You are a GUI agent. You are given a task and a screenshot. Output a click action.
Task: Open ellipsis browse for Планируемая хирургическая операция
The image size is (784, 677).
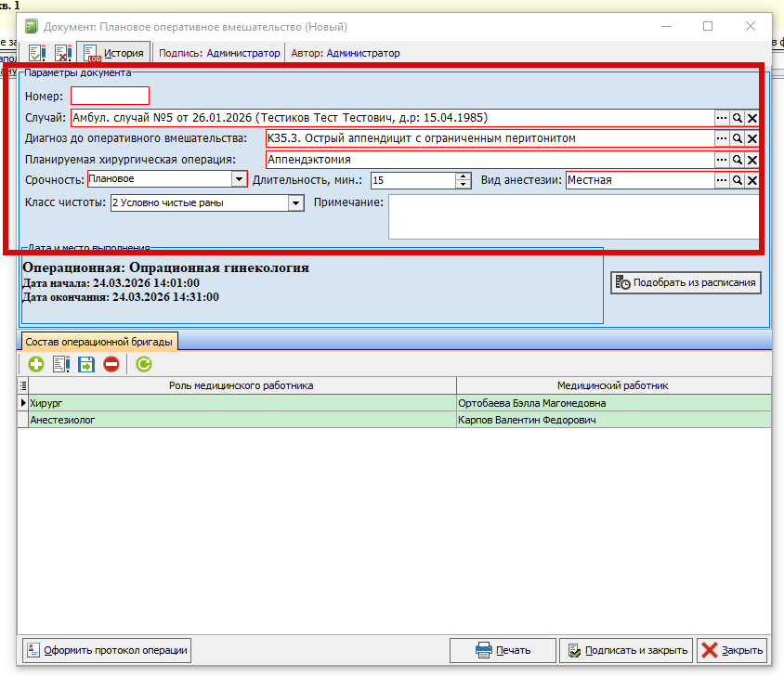click(x=721, y=160)
